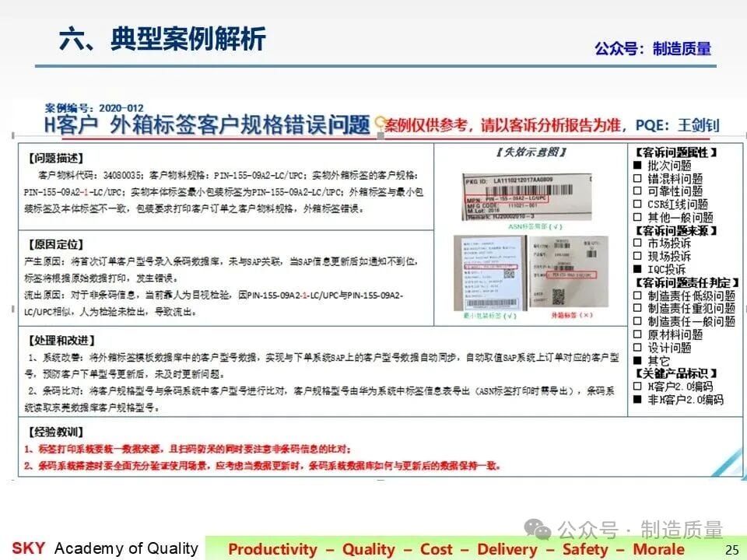Viewport: 747px width, 560px height.
Task: Toggle the IQC投诉 checkbox
Action: 637,270
